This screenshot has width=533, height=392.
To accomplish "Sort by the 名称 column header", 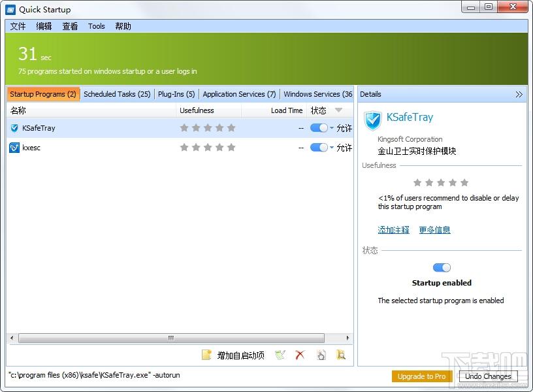I will click(x=91, y=110).
